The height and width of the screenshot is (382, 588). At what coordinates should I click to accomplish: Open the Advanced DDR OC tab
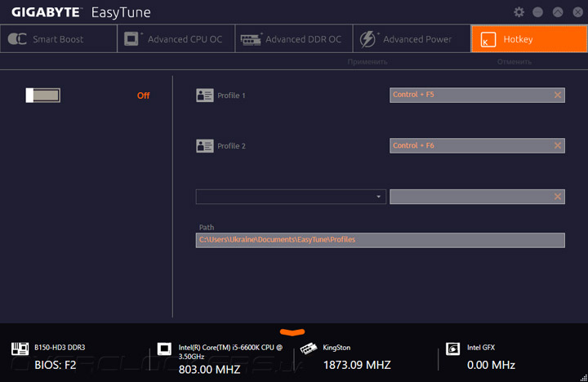[294, 39]
